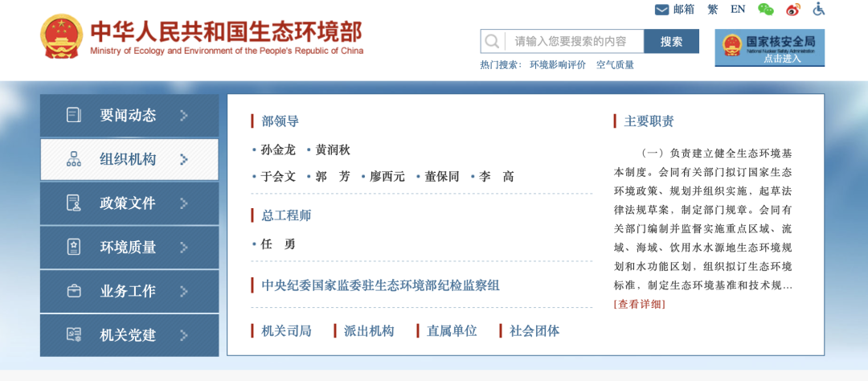868x381 pixels.
Task: Open the 总工程师 section heading
Action: click(286, 215)
